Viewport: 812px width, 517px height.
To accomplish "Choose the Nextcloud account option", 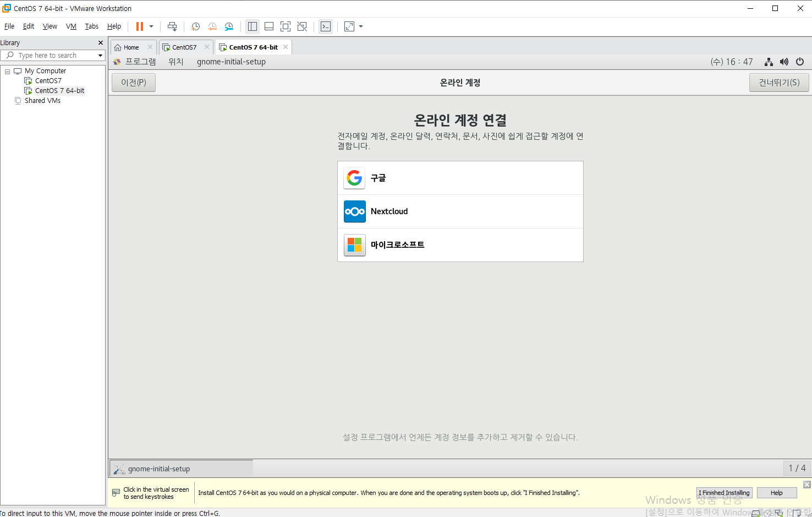I will coord(460,211).
